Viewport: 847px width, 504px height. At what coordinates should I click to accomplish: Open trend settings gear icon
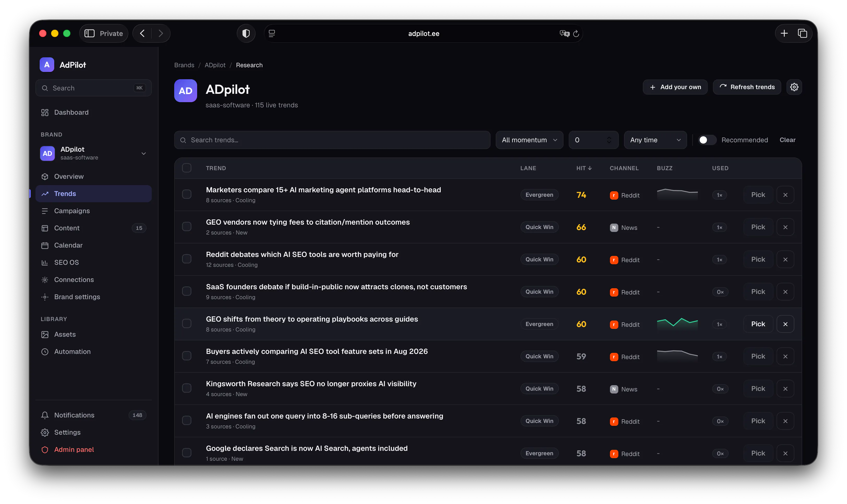(x=794, y=87)
